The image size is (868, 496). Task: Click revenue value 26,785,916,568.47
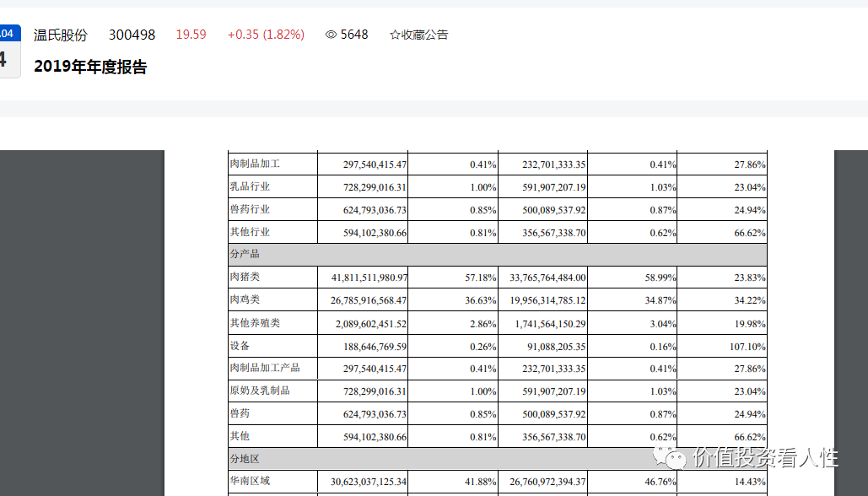point(369,300)
